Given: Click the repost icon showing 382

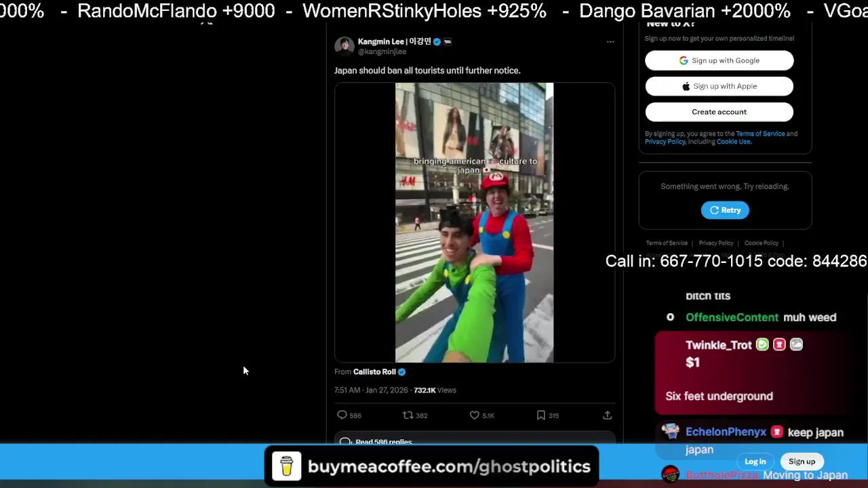Looking at the screenshot, I should [408, 415].
